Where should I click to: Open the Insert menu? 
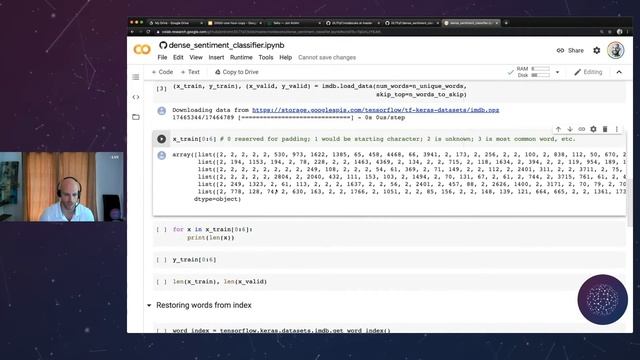click(x=216, y=58)
